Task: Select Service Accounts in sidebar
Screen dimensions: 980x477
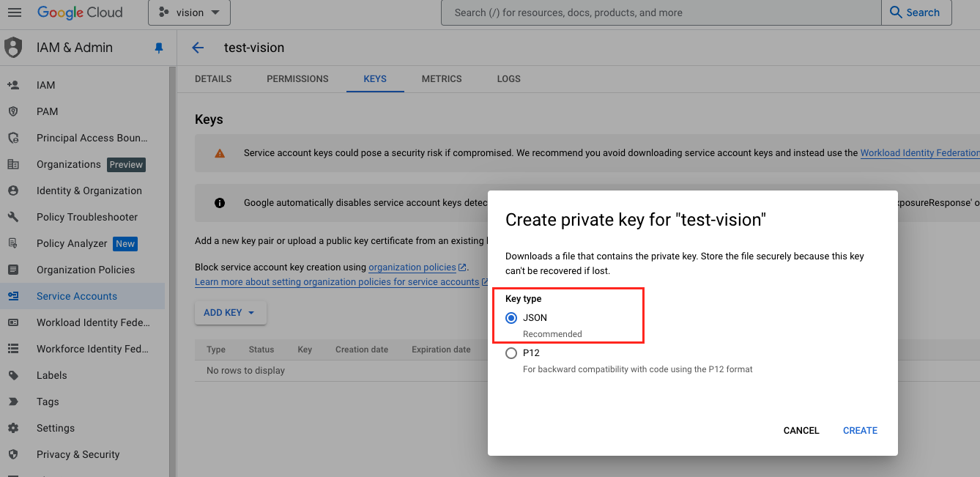Action: (82, 296)
